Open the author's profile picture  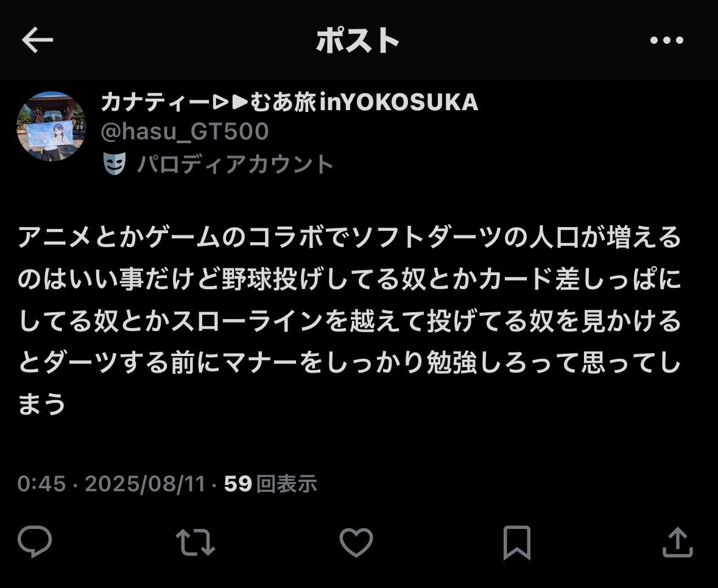tap(51, 126)
